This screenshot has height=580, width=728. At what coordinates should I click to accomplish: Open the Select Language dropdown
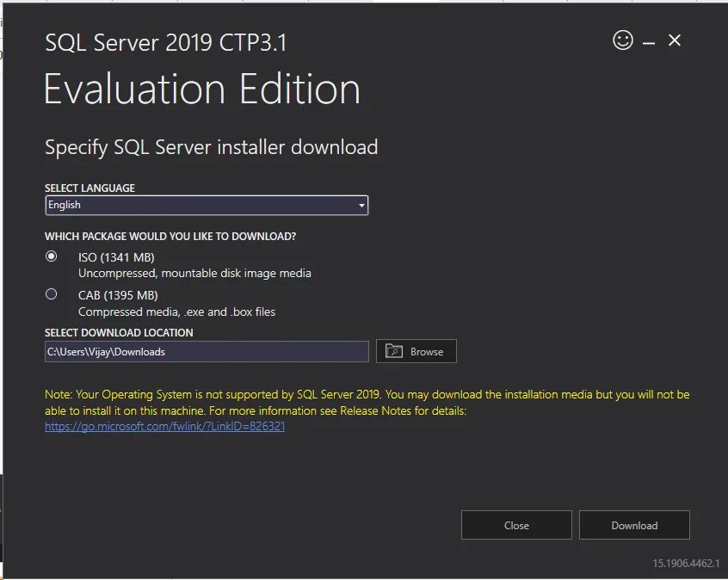point(207,206)
